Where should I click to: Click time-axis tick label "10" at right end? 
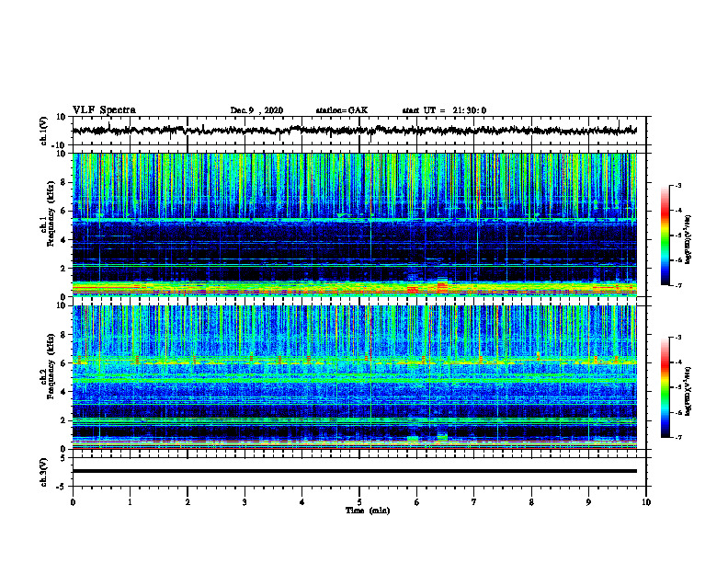pyautogui.click(x=646, y=502)
